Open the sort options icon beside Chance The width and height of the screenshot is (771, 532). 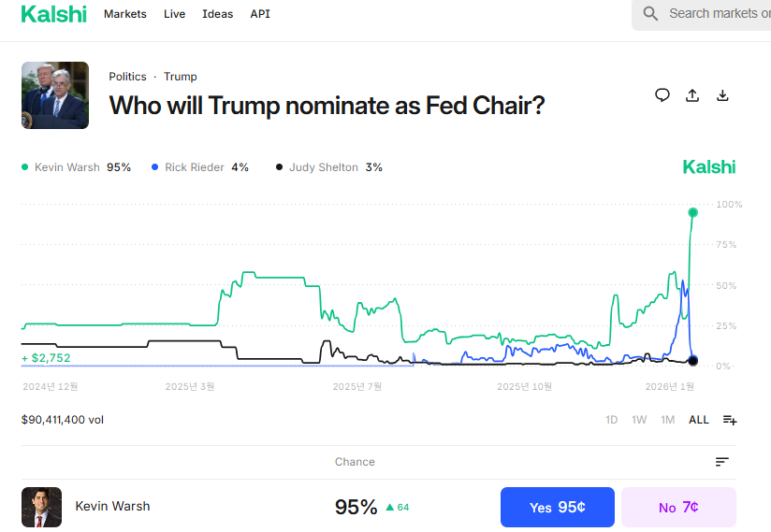[x=721, y=462]
